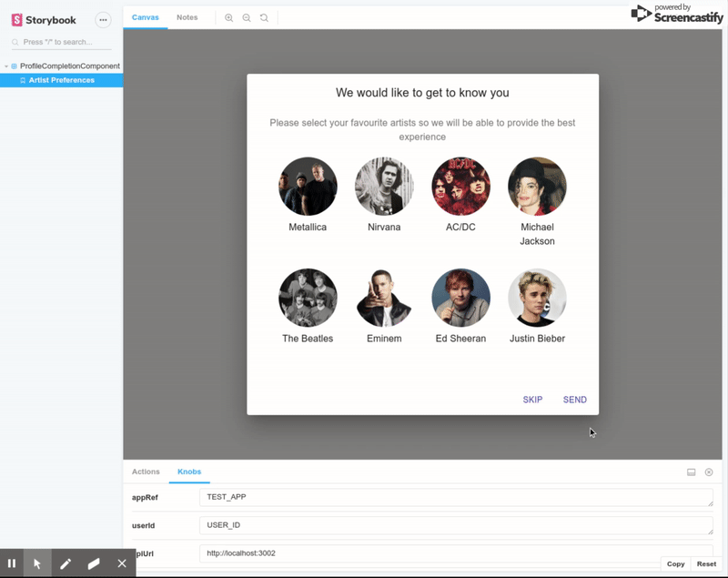Click the Storybook logo
This screenshot has width=728, height=578.
[44, 20]
